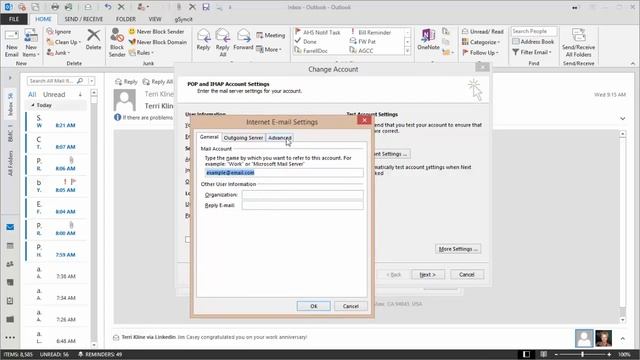Open the People navigation icon

coord(10,264)
